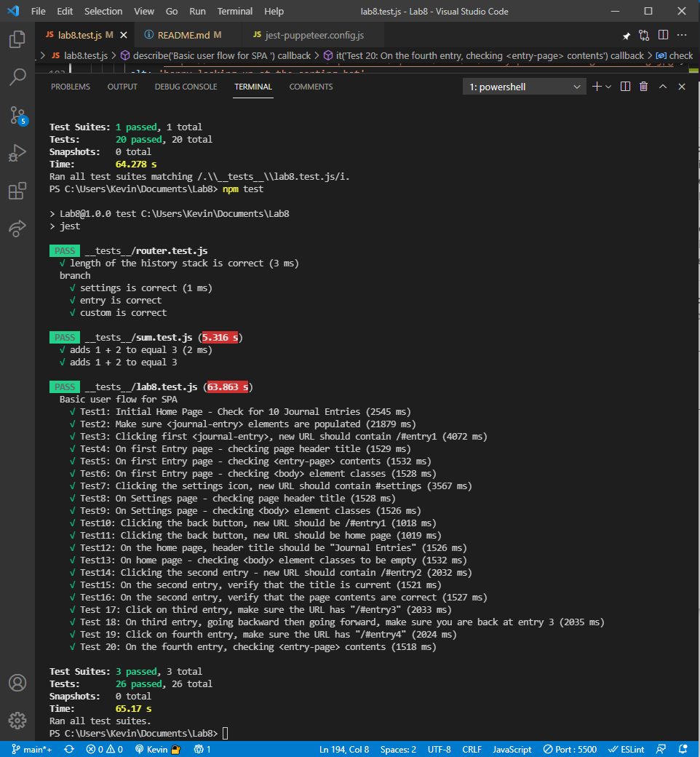Click the status bar item showing 1
The width and height of the screenshot is (700, 757).
(202, 749)
